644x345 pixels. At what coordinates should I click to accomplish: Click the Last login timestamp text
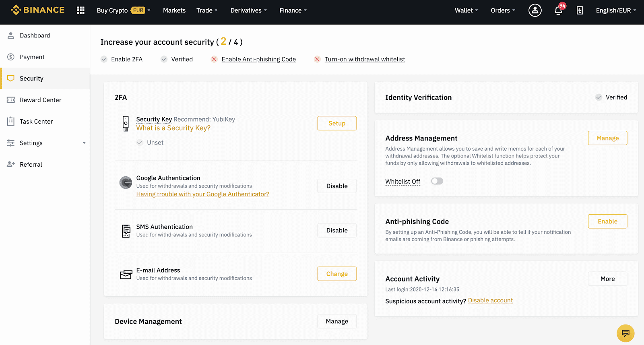422,289
